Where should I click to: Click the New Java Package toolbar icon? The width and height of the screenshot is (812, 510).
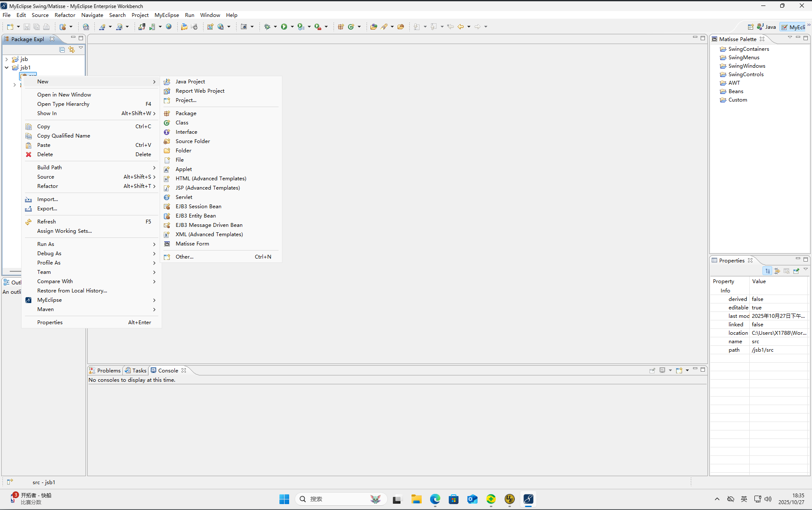[x=341, y=27]
